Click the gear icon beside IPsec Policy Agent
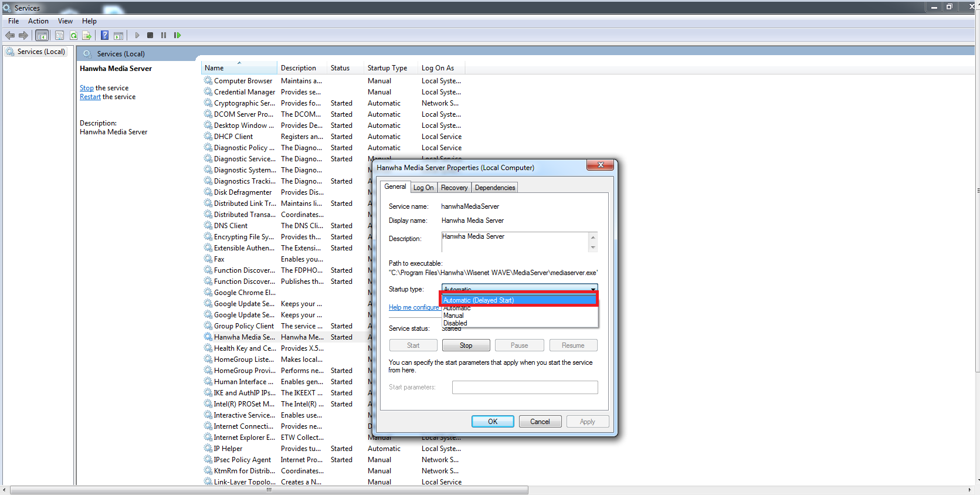 click(x=208, y=459)
